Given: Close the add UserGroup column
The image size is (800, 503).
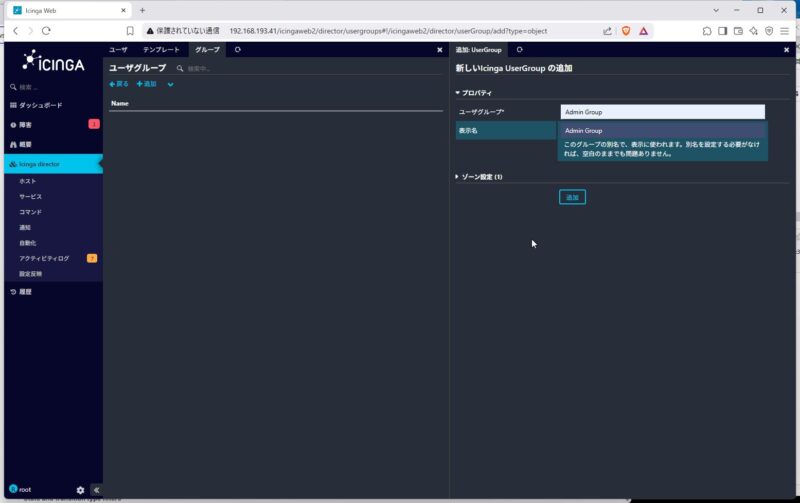Looking at the screenshot, I should (786, 50).
